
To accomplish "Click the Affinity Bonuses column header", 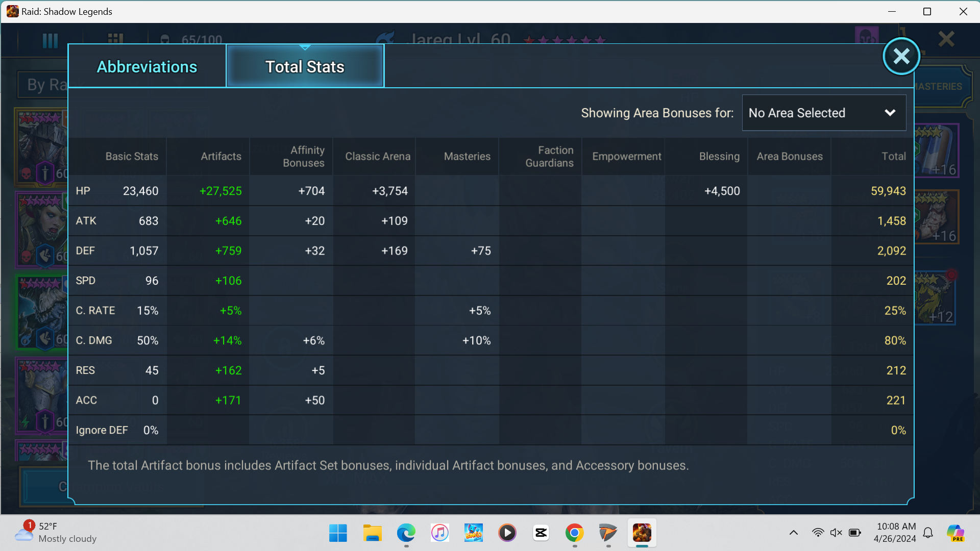I will coord(304,156).
